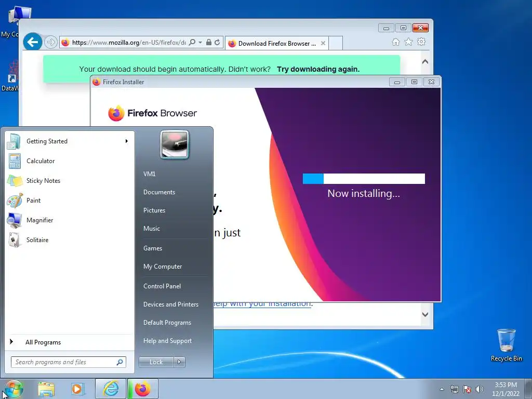
Task: Click the IE forward arrow button
Action: (x=50, y=42)
